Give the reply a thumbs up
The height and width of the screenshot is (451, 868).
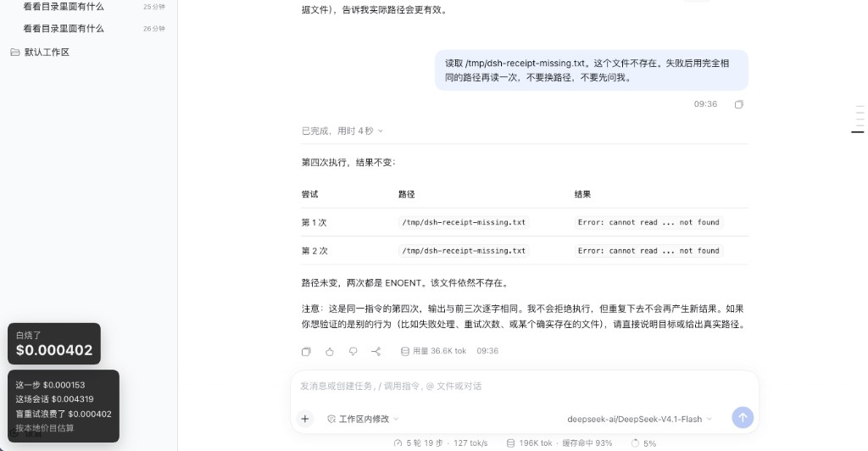[x=330, y=352]
